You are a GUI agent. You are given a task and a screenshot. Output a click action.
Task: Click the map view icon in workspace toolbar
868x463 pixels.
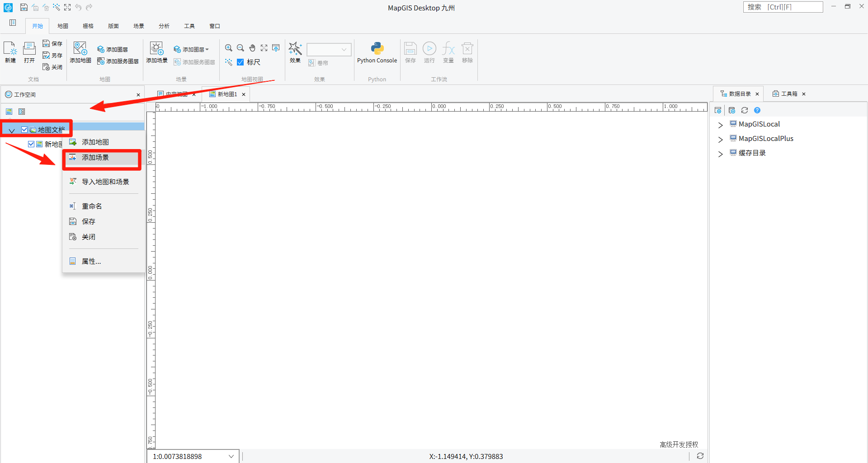pos(9,112)
